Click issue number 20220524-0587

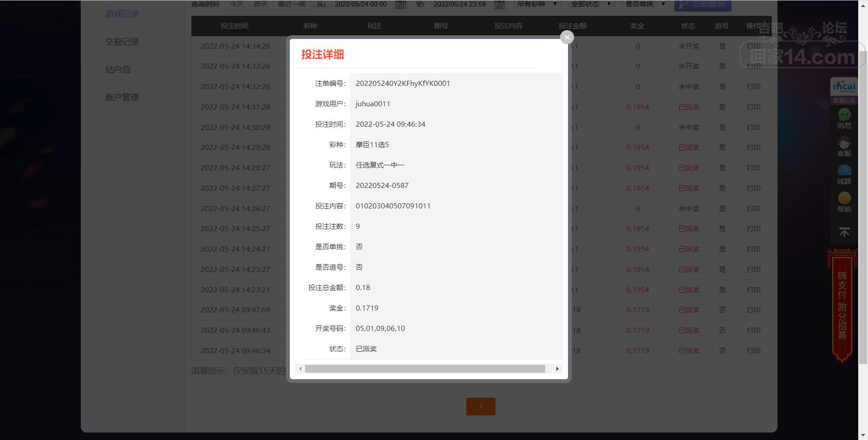pos(382,186)
